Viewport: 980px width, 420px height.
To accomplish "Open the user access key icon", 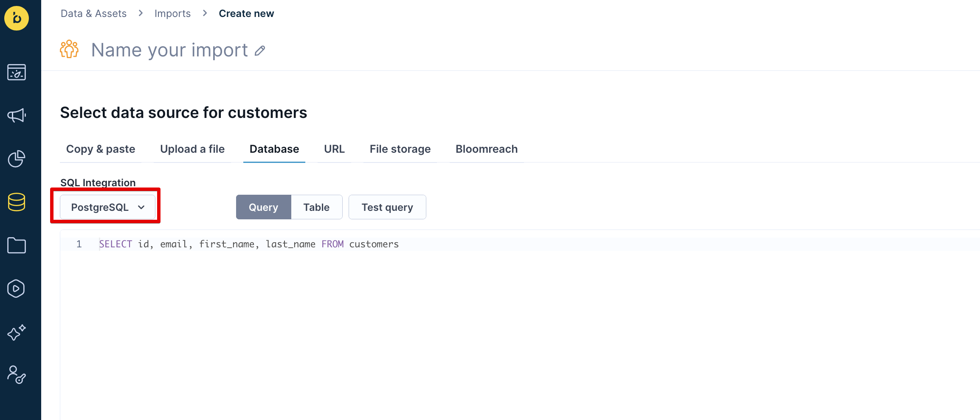I will click(x=17, y=375).
